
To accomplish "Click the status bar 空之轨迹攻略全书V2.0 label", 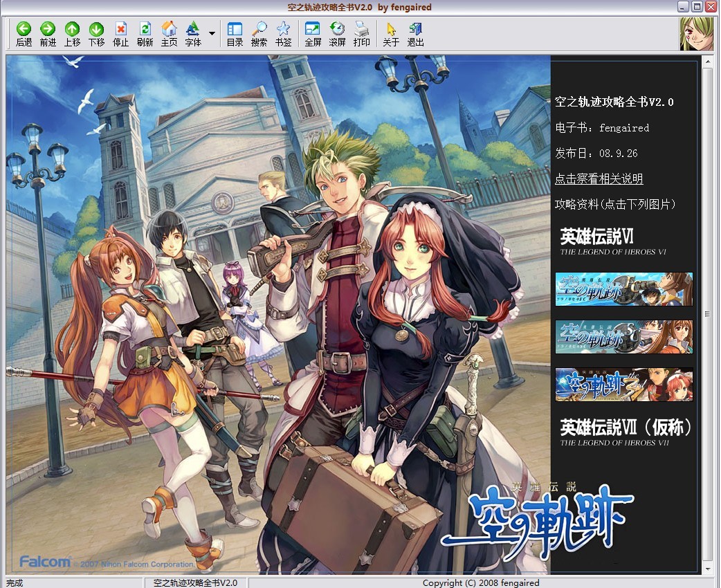I will (x=195, y=583).
